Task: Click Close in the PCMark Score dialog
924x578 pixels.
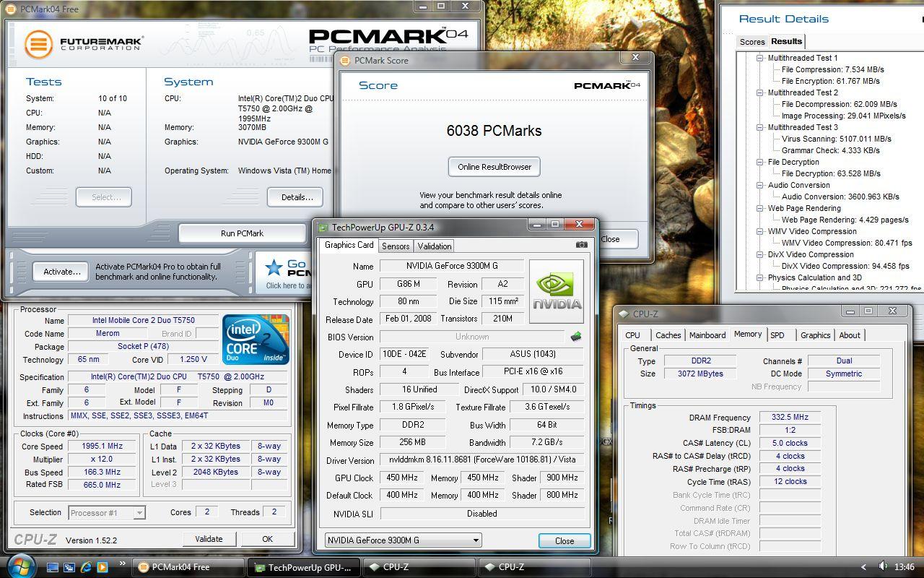Action: click(610, 239)
